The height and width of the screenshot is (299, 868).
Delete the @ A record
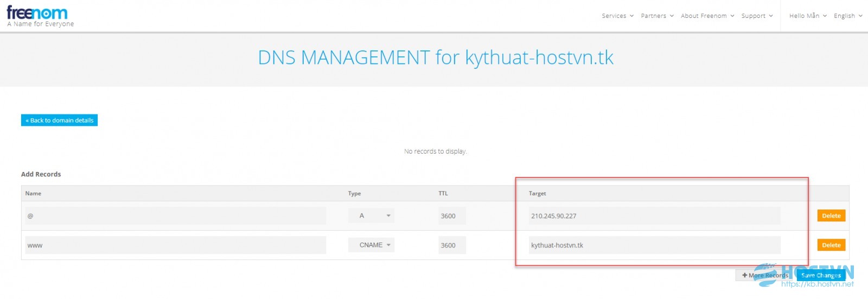point(831,216)
